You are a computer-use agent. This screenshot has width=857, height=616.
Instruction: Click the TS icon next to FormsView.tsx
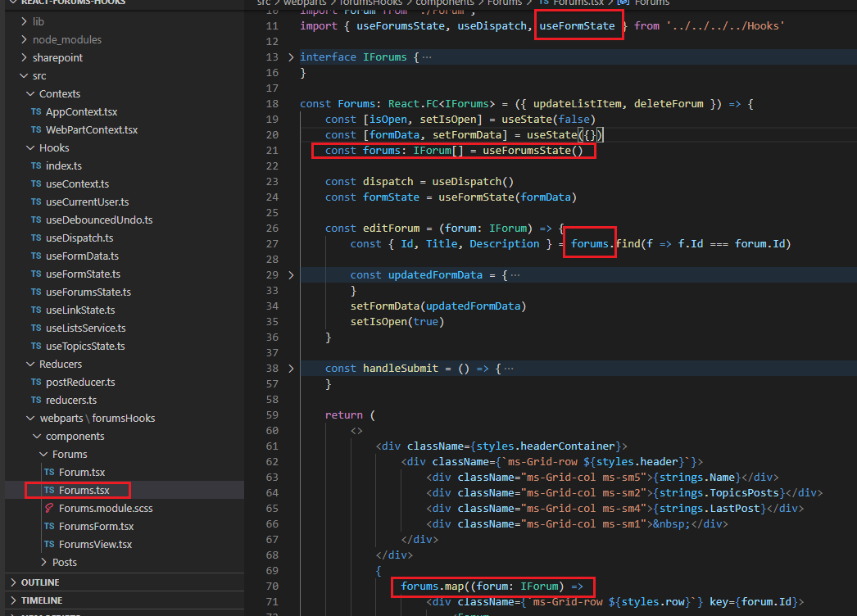[x=49, y=544]
